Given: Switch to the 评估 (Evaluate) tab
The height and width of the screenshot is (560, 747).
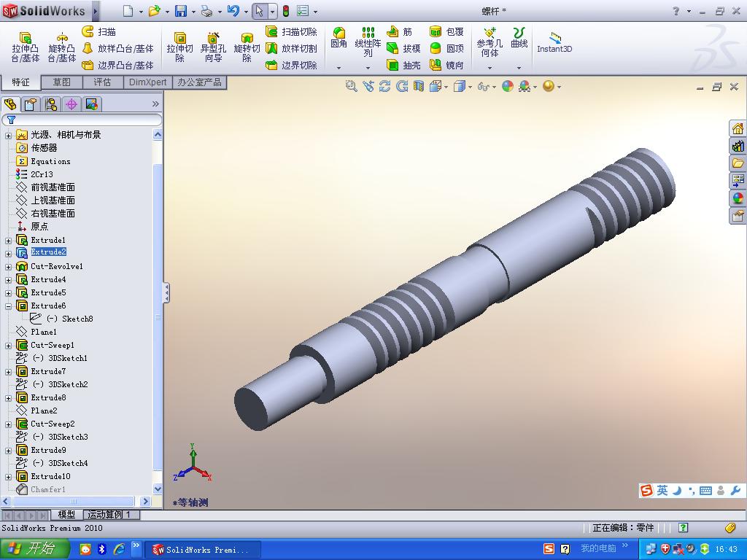Looking at the screenshot, I should (x=102, y=82).
